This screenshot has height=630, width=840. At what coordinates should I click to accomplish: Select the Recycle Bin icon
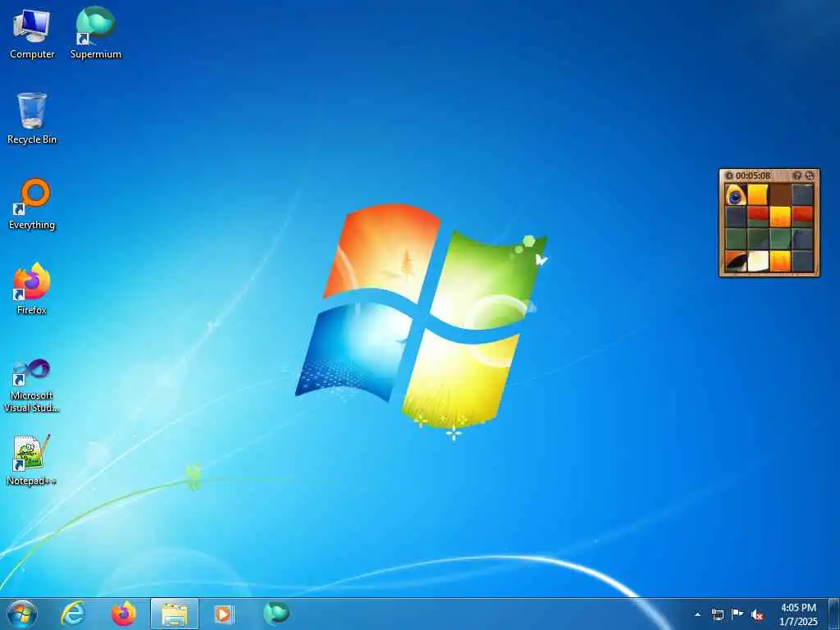click(x=32, y=118)
